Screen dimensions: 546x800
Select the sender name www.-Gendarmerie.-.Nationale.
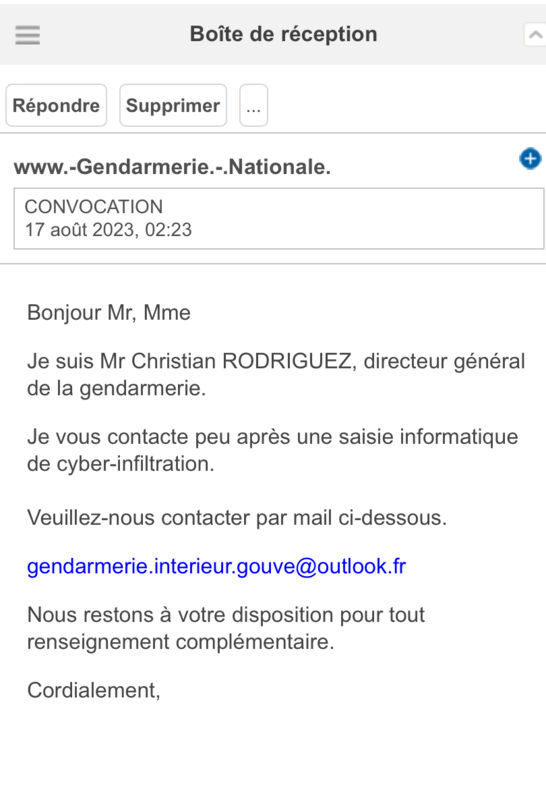click(x=172, y=167)
